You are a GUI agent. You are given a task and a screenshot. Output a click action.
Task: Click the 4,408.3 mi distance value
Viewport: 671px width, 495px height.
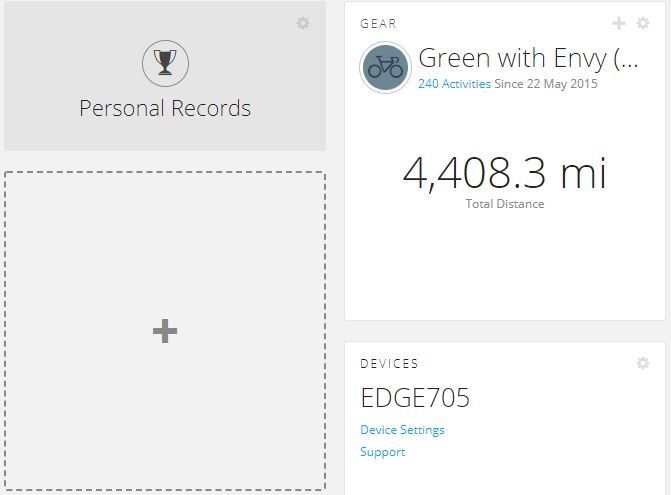(x=504, y=173)
